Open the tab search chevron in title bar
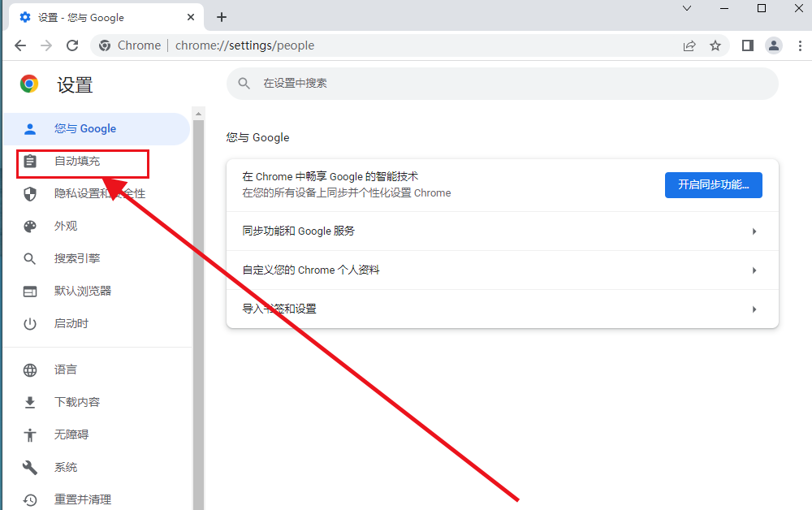Screen dimensions: 812x510 point(687,8)
